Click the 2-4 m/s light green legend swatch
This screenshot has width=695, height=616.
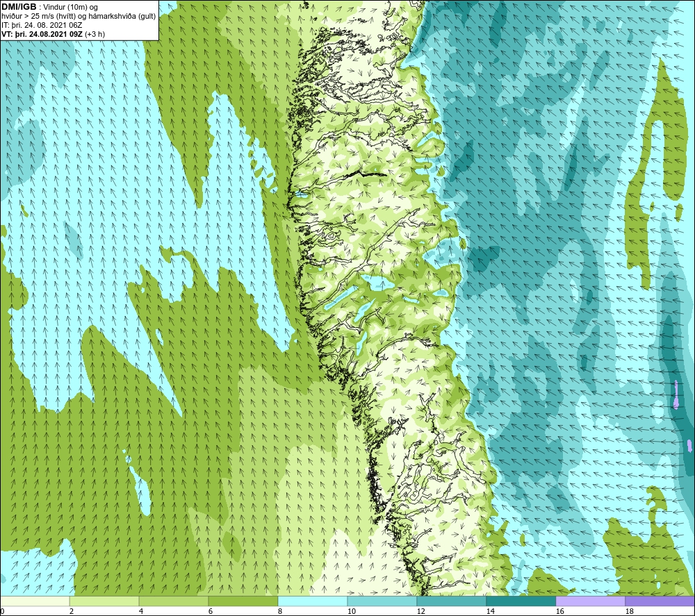pos(104,601)
